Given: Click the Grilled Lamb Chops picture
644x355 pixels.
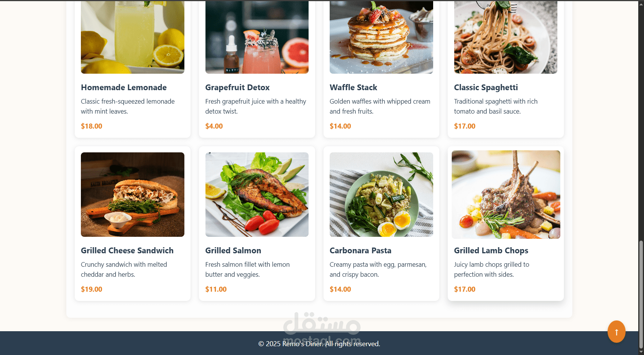Looking at the screenshot, I should click(506, 195).
